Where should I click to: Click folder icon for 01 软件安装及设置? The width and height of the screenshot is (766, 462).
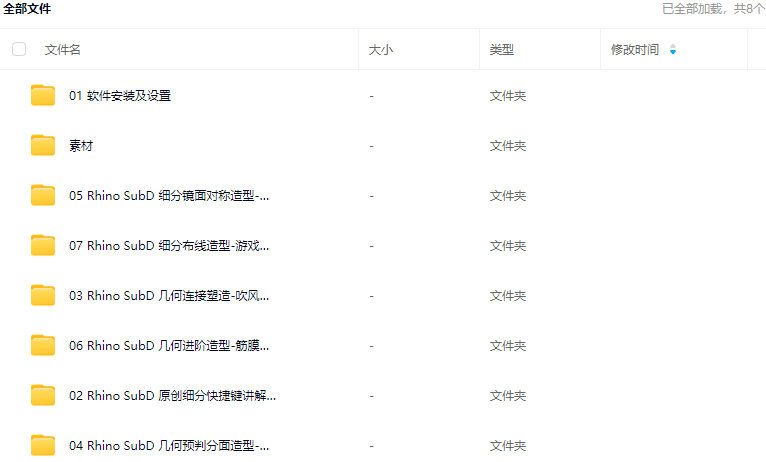tap(43, 96)
